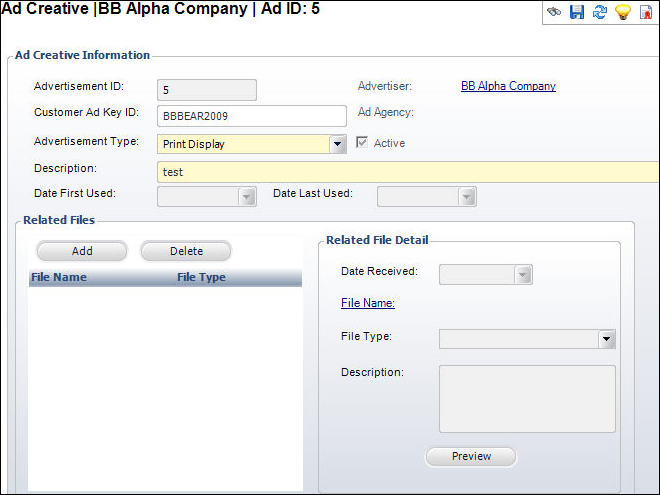
Task: Save the ad creative with floppy icon
Action: click(x=577, y=12)
